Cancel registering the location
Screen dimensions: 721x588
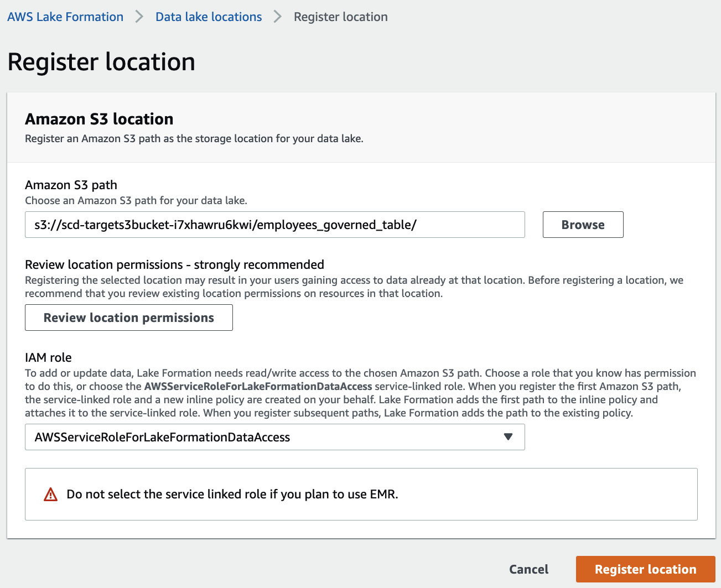(529, 569)
